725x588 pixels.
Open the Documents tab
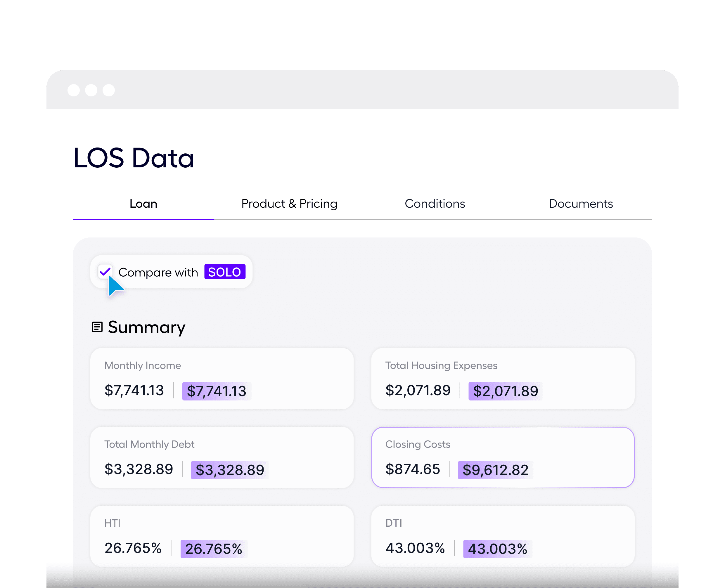pyautogui.click(x=581, y=204)
